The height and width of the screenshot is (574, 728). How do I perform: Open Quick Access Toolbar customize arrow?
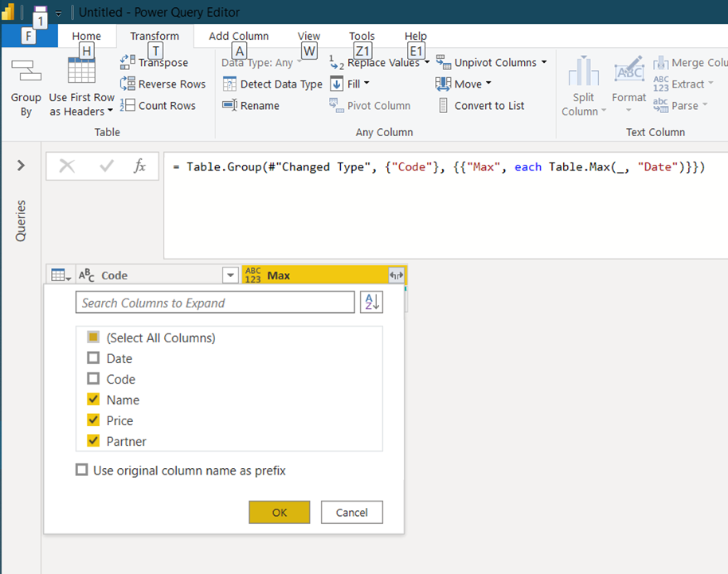point(58,13)
